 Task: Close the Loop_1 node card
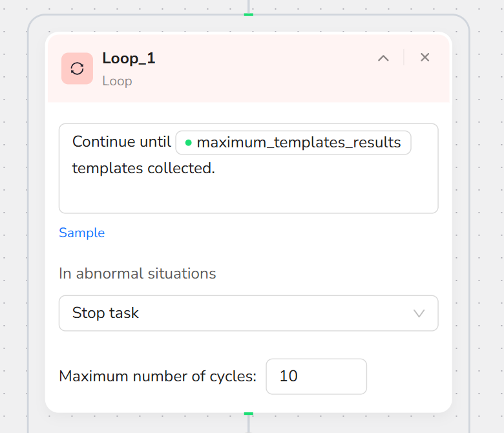[425, 58]
